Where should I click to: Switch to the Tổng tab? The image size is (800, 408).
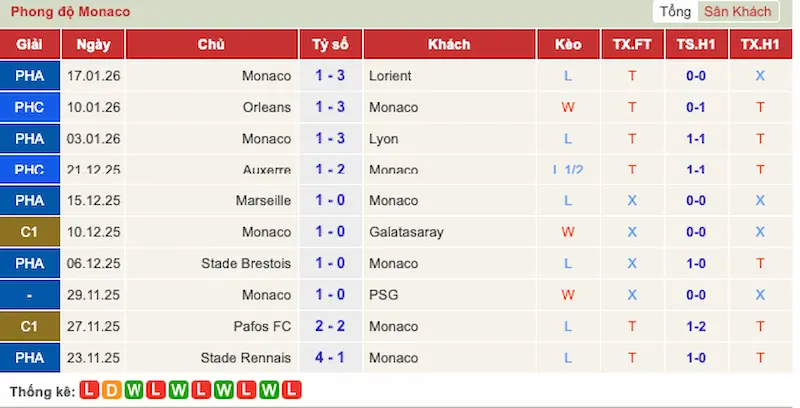(675, 12)
